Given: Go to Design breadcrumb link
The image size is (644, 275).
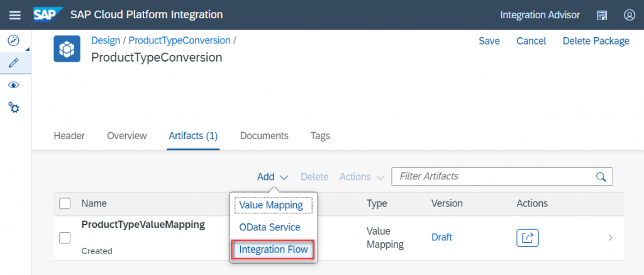Looking at the screenshot, I should coord(106,41).
